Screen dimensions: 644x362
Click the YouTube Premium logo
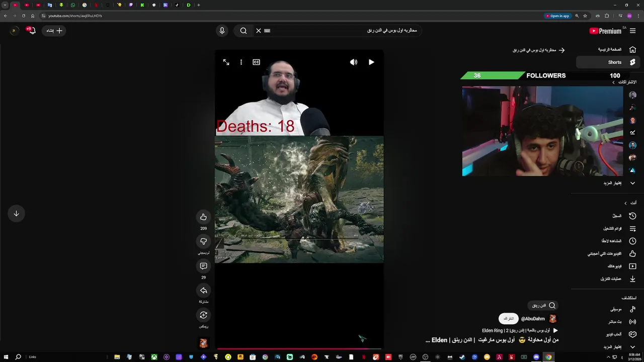[605, 31]
